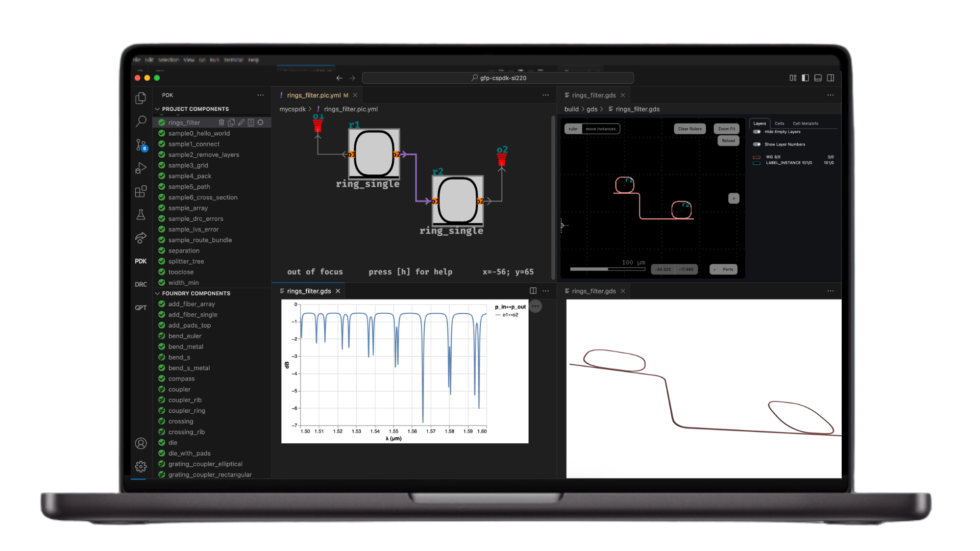This screenshot has width=980, height=551.
Task: Click the gfp-cspdk-si220 search bar
Action: click(x=498, y=78)
